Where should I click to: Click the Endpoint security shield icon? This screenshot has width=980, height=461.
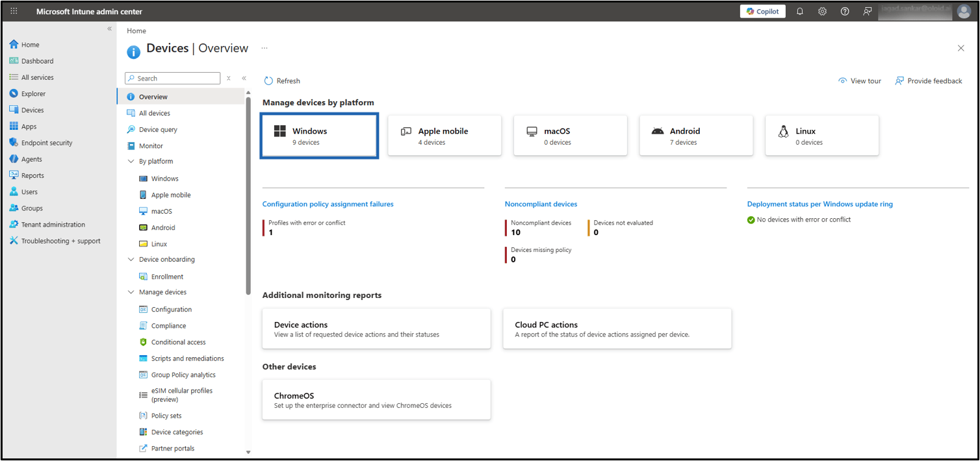click(x=14, y=143)
